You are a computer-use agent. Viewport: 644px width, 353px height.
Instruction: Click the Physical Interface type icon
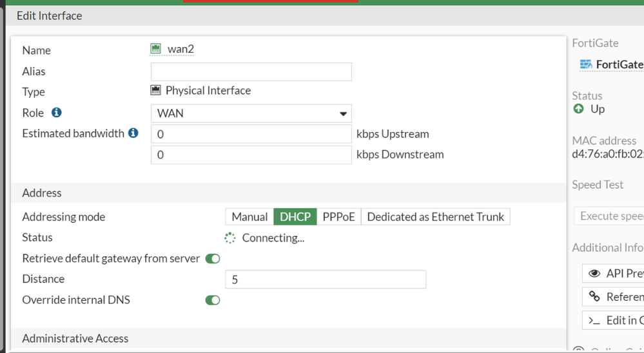pyautogui.click(x=155, y=90)
